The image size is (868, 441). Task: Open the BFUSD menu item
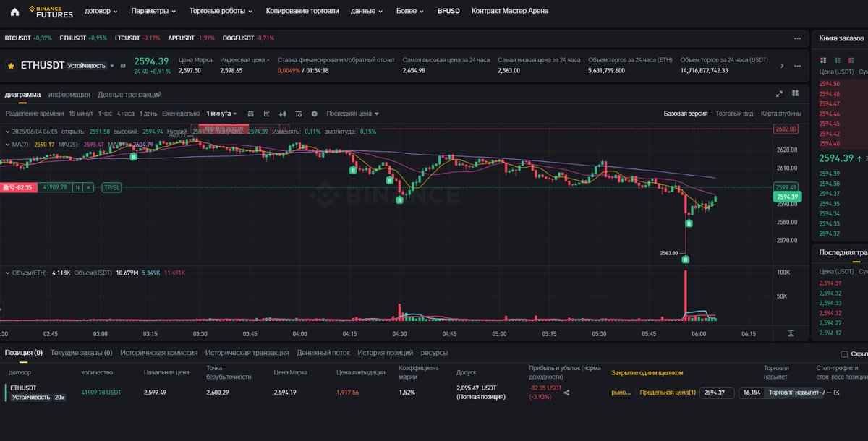click(x=448, y=11)
